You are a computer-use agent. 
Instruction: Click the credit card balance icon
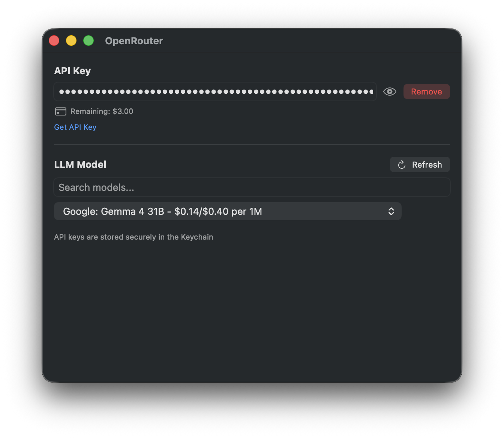[x=60, y=111]
